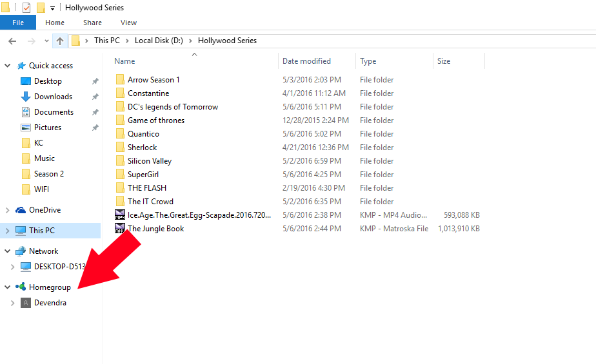Click the address bar folder icon
The width and height of the screenshot is (596, 364).
[76, 41]
